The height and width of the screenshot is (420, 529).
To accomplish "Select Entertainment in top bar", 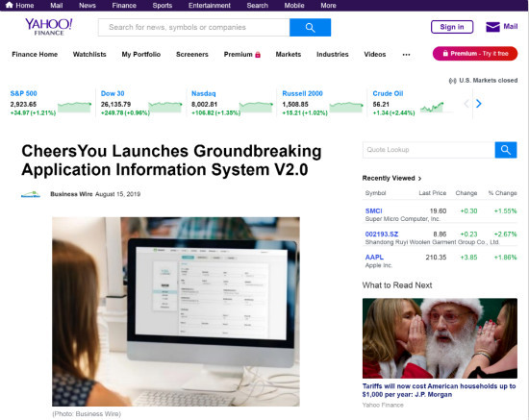I will tap(209, 6).
